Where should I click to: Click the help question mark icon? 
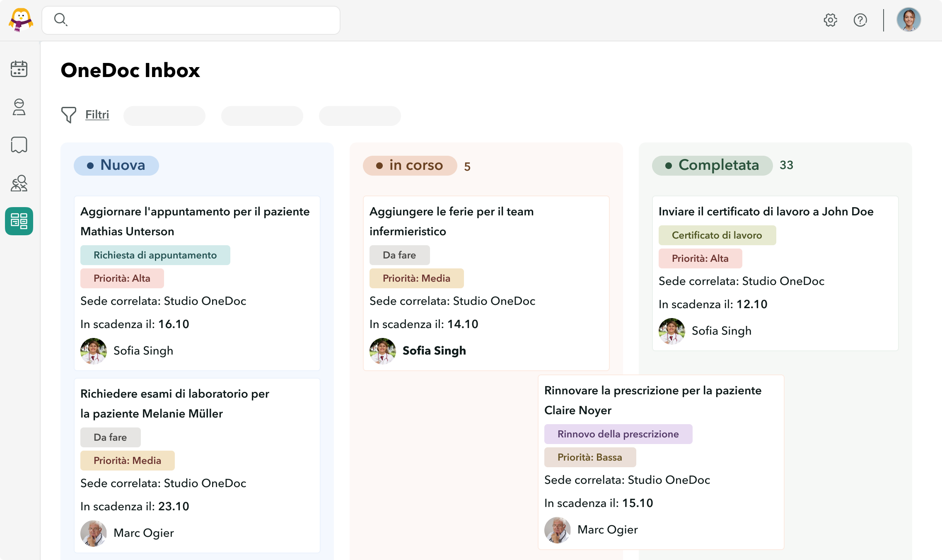coord(860,19)
